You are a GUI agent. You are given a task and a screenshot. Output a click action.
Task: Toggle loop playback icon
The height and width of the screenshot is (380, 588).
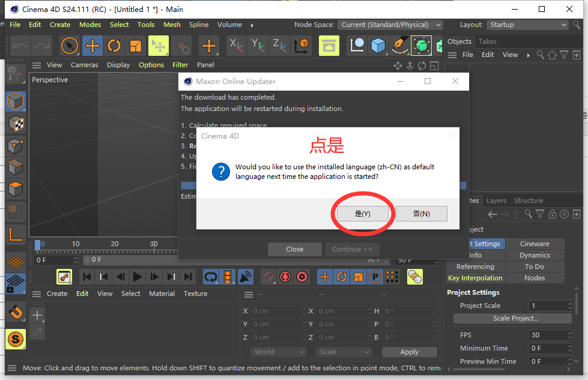(x=211, y=277)
